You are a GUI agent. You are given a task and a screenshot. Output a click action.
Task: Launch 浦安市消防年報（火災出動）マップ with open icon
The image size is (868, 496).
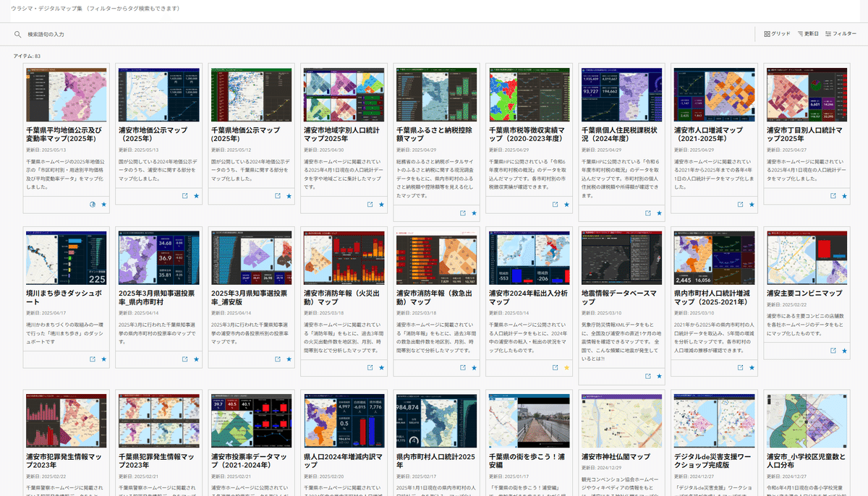coord(370,367)
